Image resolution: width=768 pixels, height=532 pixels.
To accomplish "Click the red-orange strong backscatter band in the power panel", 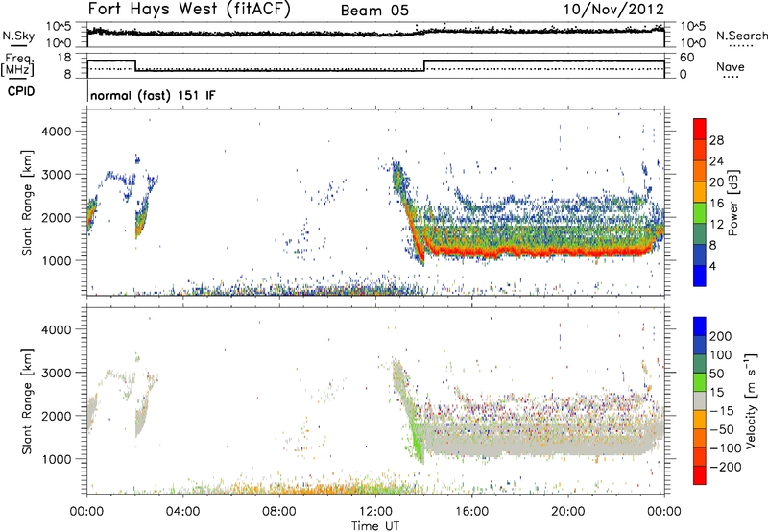I will [539, 252].
